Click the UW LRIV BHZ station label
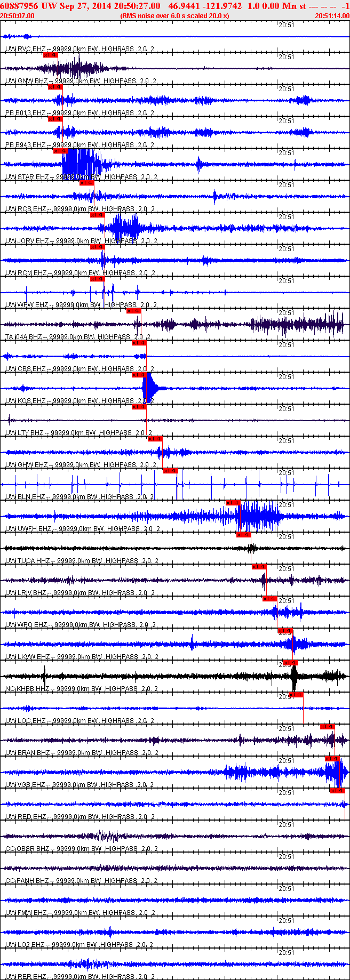350x980 pixels. (x=81, y=593)
